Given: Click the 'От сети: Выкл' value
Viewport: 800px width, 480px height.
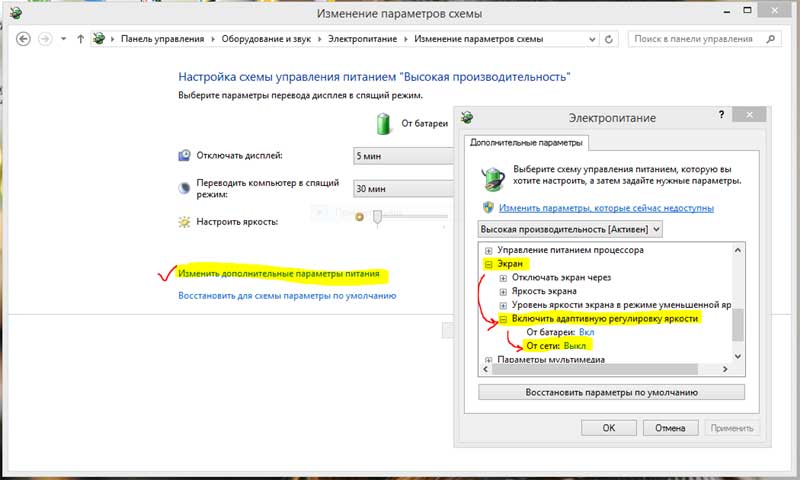Looking at the screenshot, I should (x=574, y=346).
